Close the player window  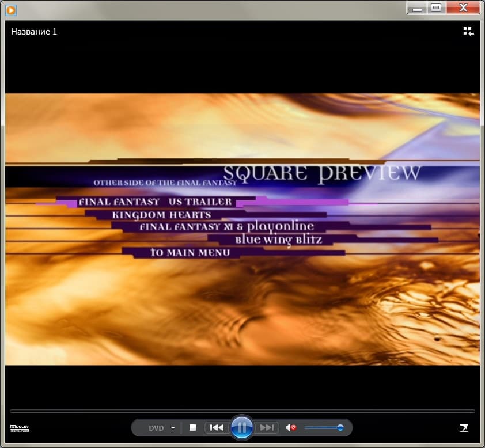[463, 7]
